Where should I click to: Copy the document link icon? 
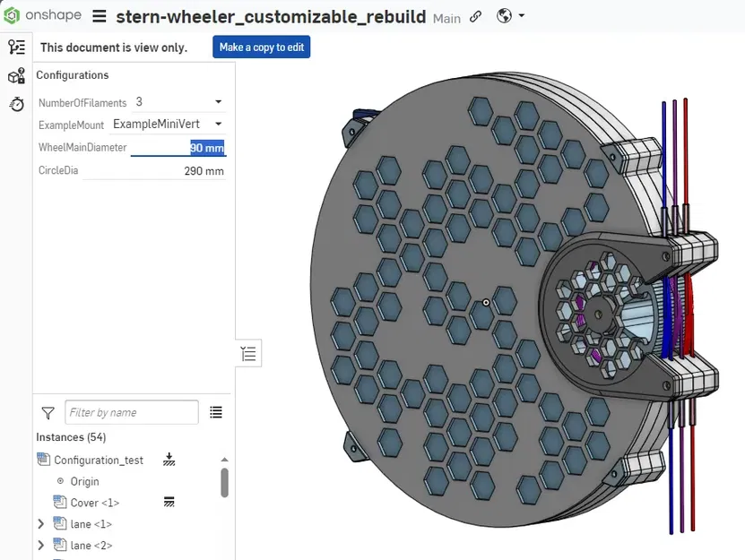pos(476,17)
